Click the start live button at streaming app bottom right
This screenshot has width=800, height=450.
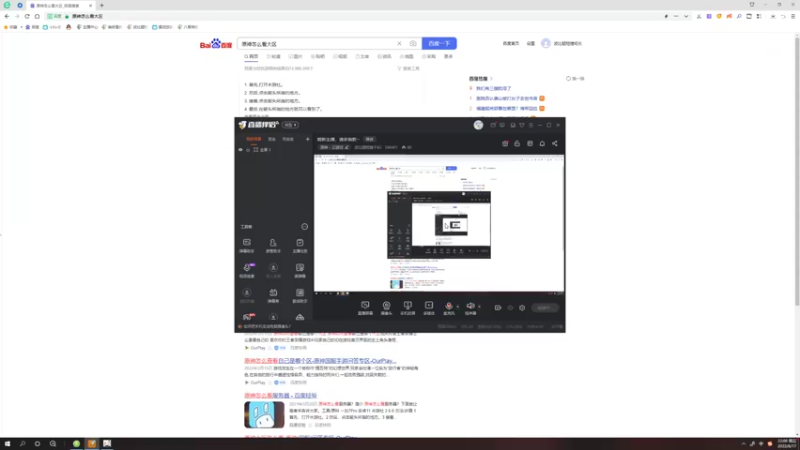pyautogui.click(x=545, y=308)
